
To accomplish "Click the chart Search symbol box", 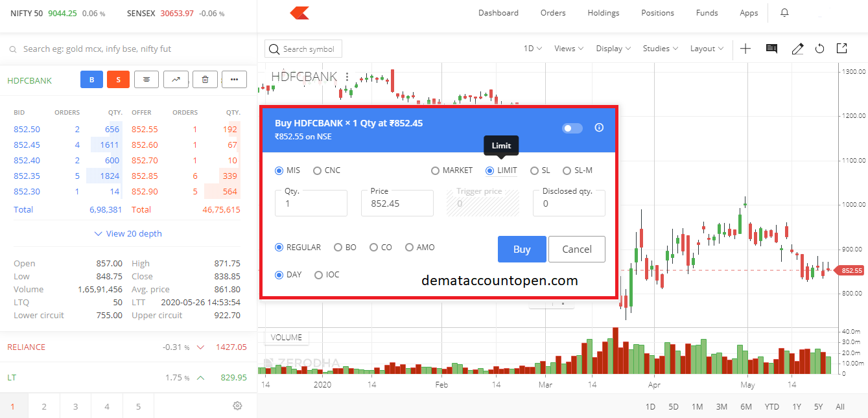I will pyautogui.click(x=303, y=49).
